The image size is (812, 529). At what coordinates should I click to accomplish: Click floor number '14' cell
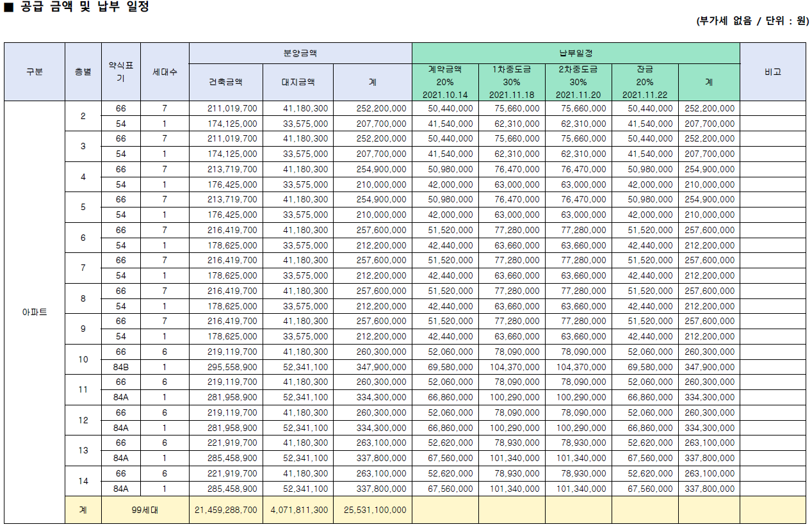(x=83, y=481)
